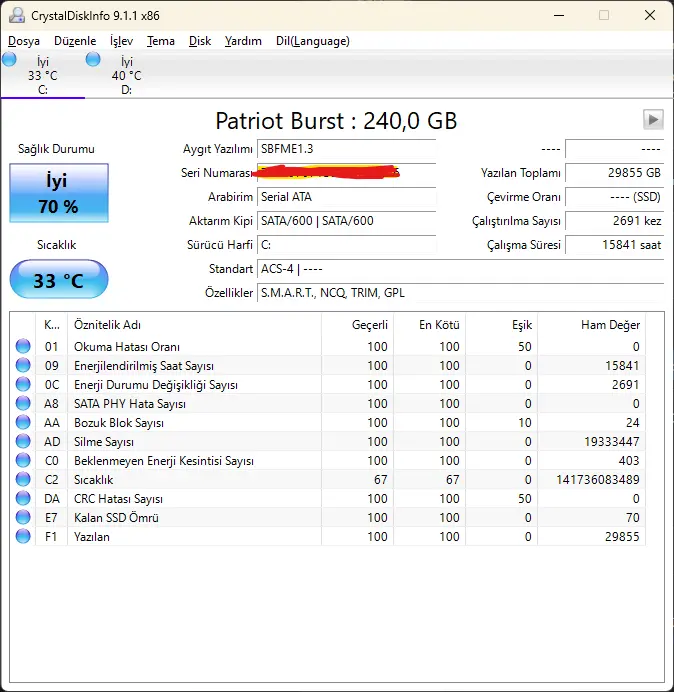674x692 pixels.
Task: Click status orb for Okuma Hatası Oranı
Action: [x=23, y=346]
